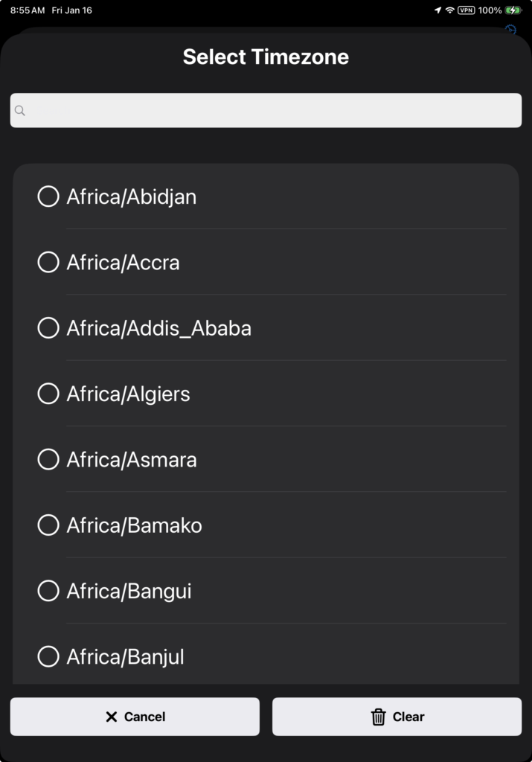The width and height of the screenshot is (532, 762).
Task: Tap the VPN indicator in status bar
Action: [x=467, y=10]
